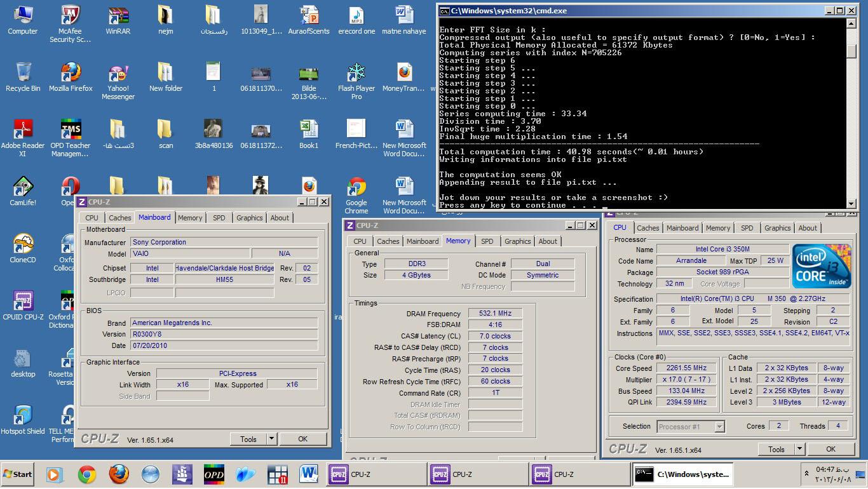Select Graphics tab in Memory CPU-Z window
The height and width of the screenshot is (489, 868).
pyautogui.click(x=518, y=241)
